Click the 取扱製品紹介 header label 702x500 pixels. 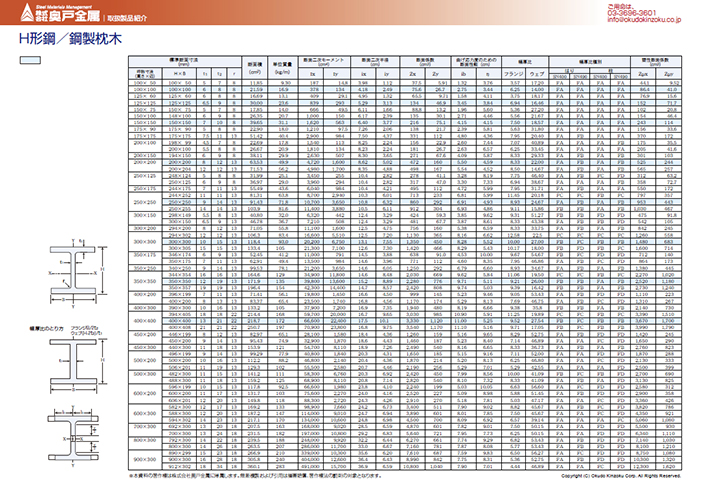click(126, 18)
